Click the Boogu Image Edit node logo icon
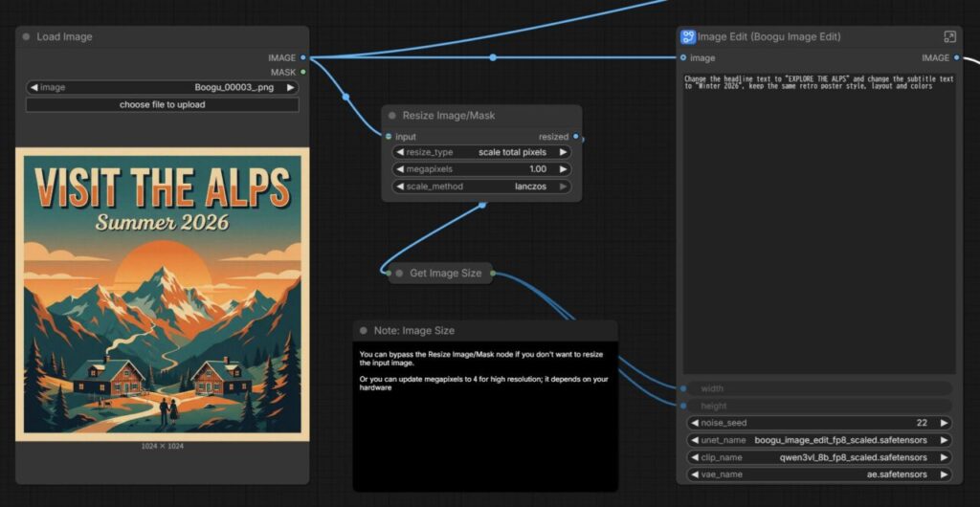980x507 pixels. pyautogui.click(x=688, y=37)
